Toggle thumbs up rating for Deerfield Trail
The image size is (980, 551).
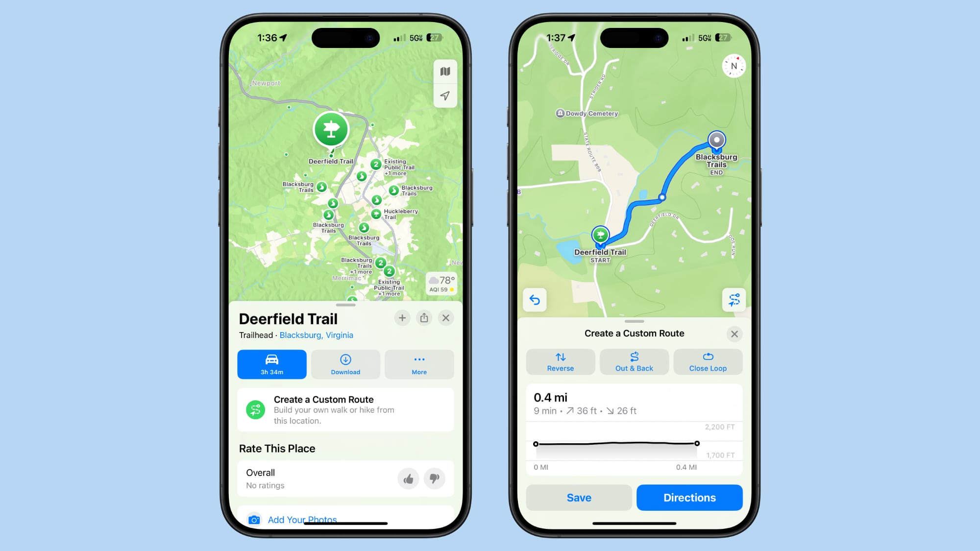[409, 479]
